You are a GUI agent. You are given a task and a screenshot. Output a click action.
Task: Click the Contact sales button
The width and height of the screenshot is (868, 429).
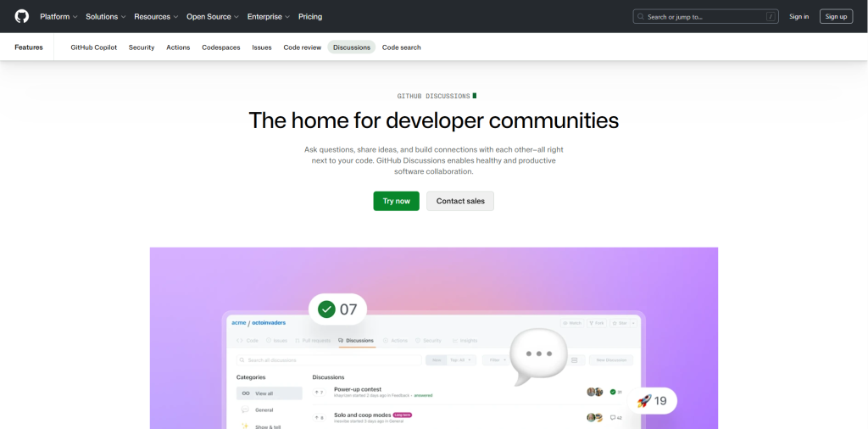pos(460,201)
